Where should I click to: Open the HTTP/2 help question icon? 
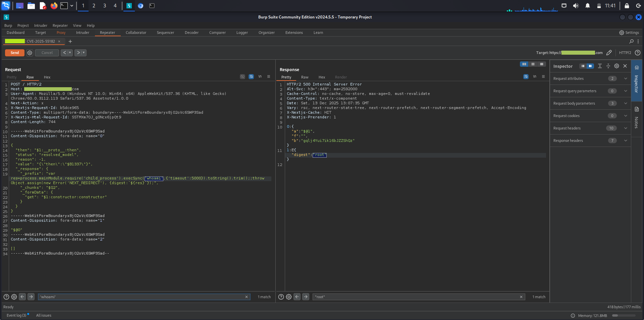[638, 53]
